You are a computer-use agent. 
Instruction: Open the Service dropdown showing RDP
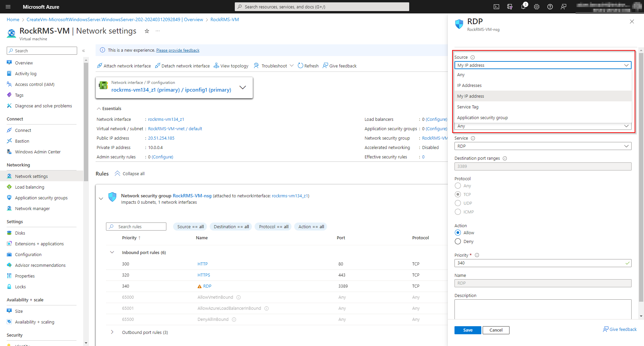(542, 146)
